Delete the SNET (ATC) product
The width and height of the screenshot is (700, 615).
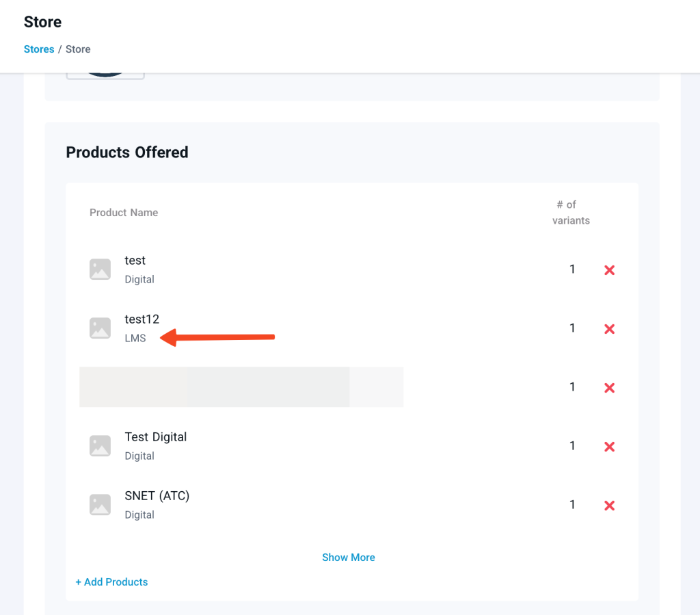(609, 506)
